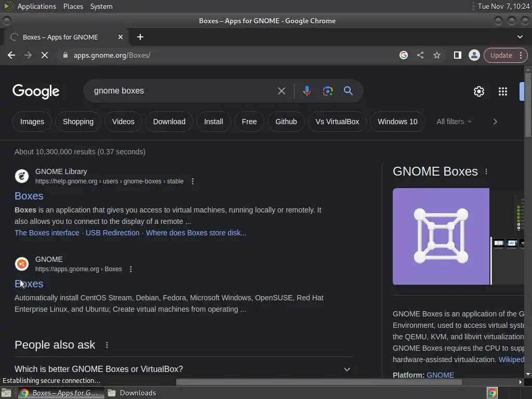Viewport: 532px width, 399px height.
Task: Click the GNOME Library favicon
Action: [22, 176]
